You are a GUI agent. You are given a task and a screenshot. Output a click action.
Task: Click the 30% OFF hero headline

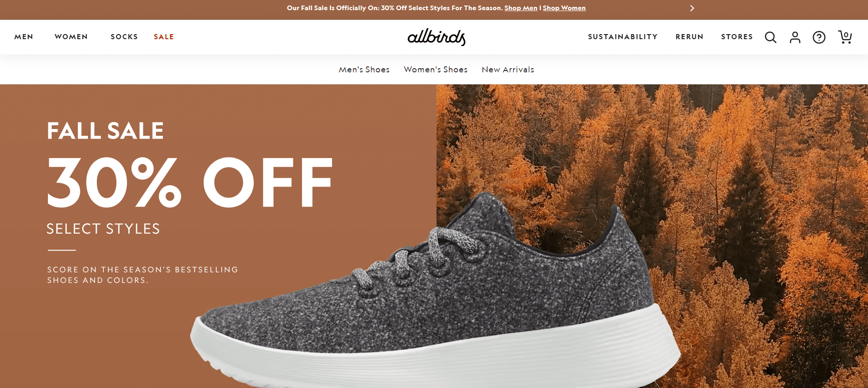tap(190, 182)
